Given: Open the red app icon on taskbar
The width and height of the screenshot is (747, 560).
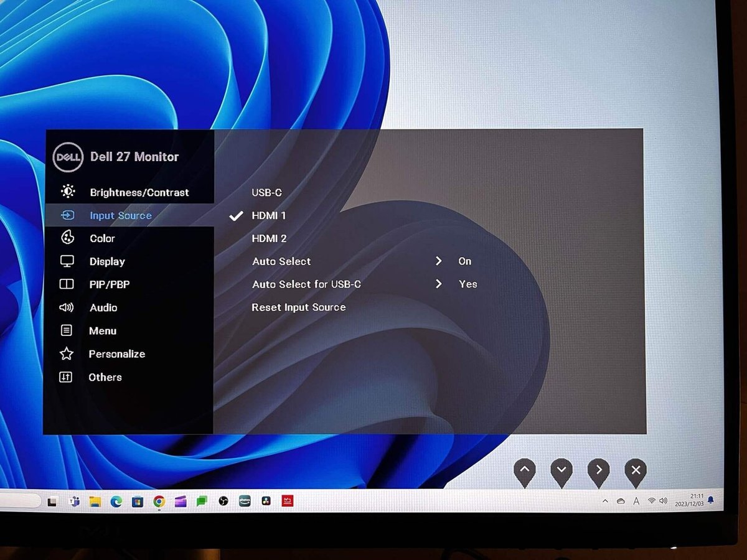Looking at the screenshot, I should click(288, 500).
